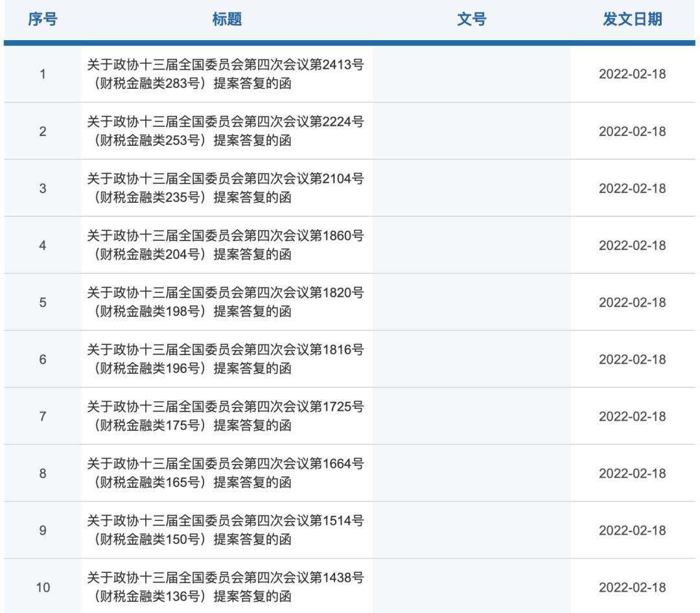Open the title link for proposal 第1820号
This screenshot has height=613, width=700.
pos(226,302)
